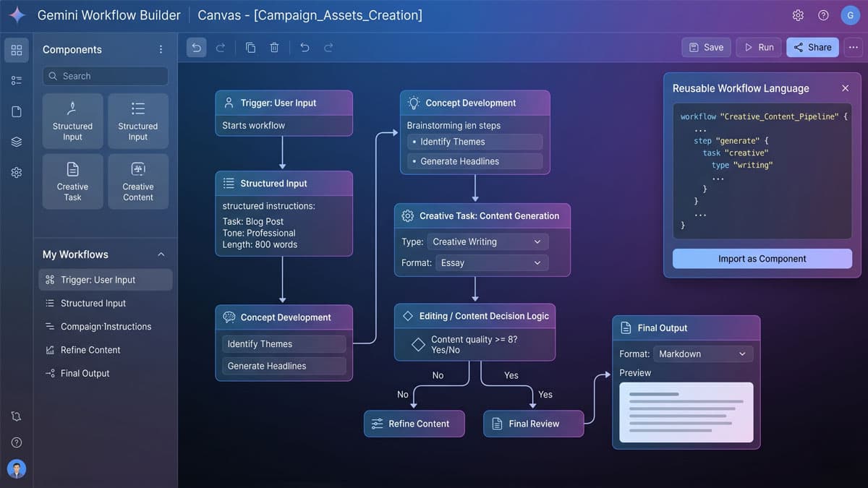
Task: Close the Reusable Workflow Language panel
Action: (x=845, y=88)
